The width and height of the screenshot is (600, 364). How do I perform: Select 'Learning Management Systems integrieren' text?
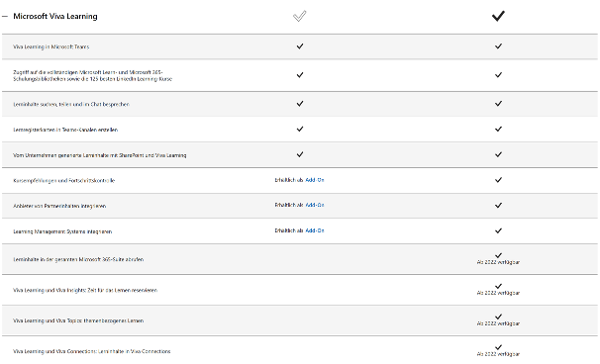[62, 231]
